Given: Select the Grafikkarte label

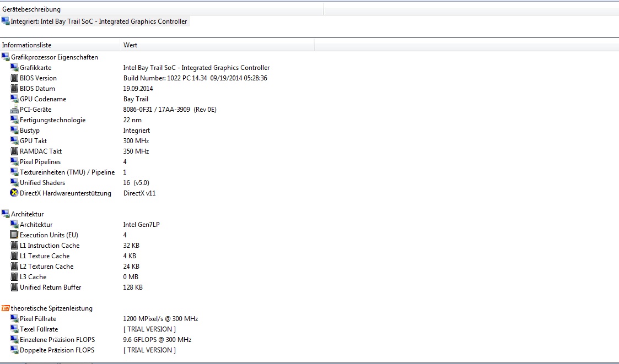Looking at the screenshot, I should (x=35, y=67).
